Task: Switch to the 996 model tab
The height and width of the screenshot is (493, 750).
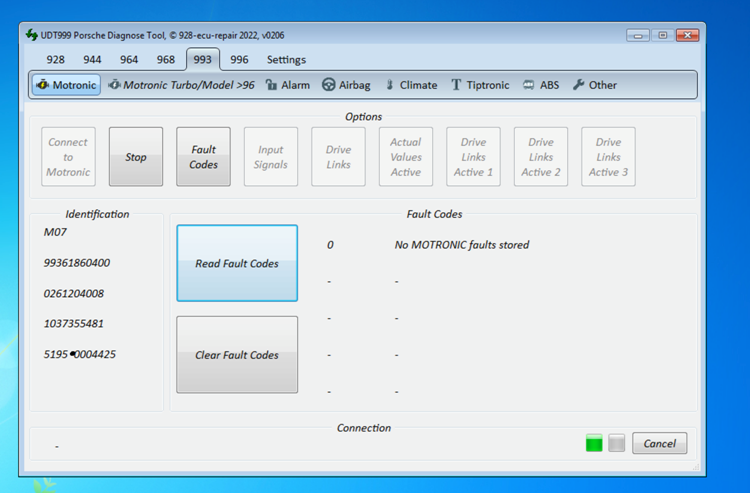Action: point(239,59)
